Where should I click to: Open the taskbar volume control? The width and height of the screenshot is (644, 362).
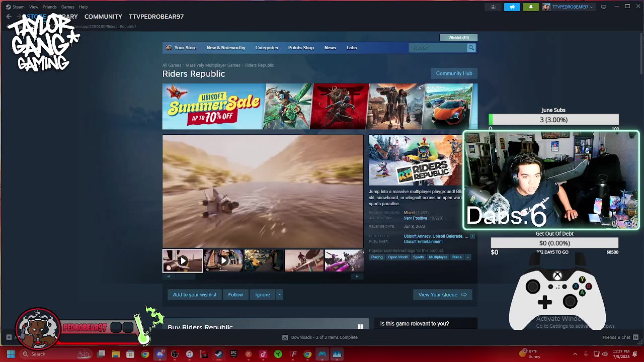coord(604,354)
